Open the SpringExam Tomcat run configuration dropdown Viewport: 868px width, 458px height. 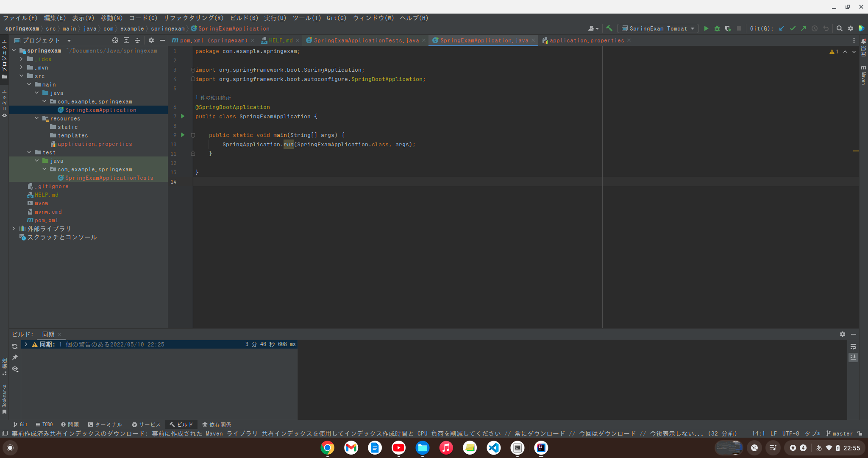tap(658, 28)
